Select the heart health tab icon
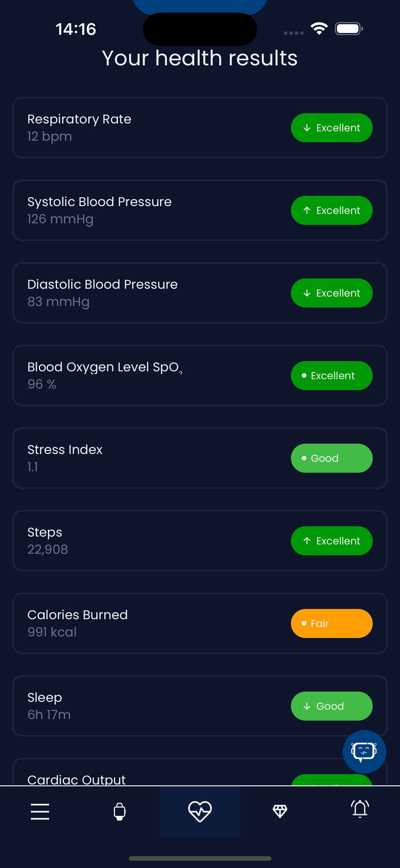 (200, 811)
